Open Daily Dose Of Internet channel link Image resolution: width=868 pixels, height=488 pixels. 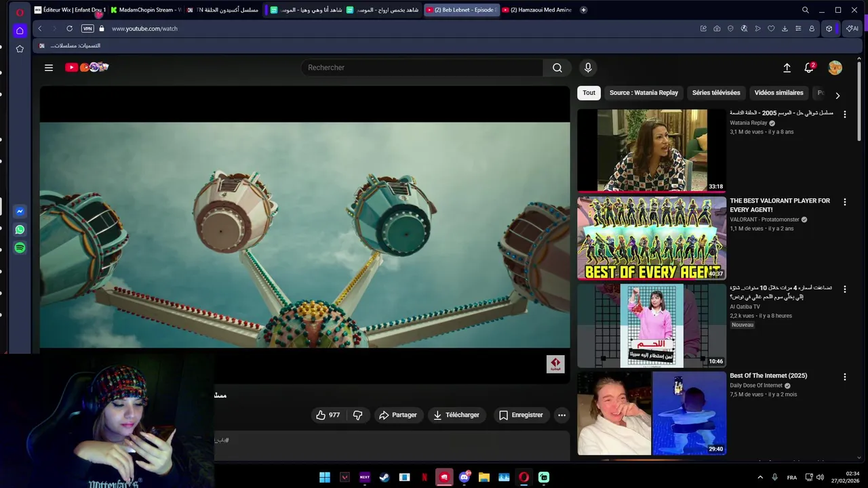coord(756,386)
